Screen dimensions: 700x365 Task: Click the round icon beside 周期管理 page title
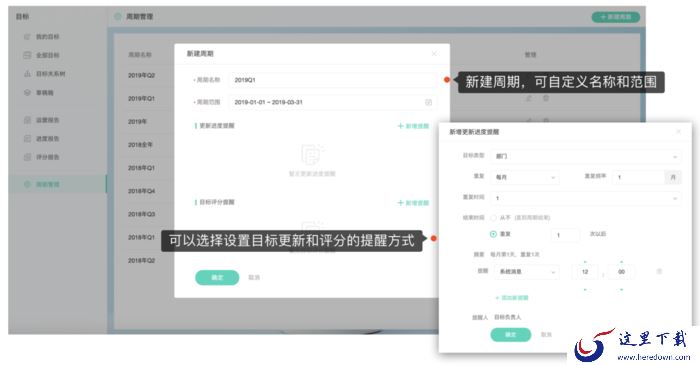(118, 17)
